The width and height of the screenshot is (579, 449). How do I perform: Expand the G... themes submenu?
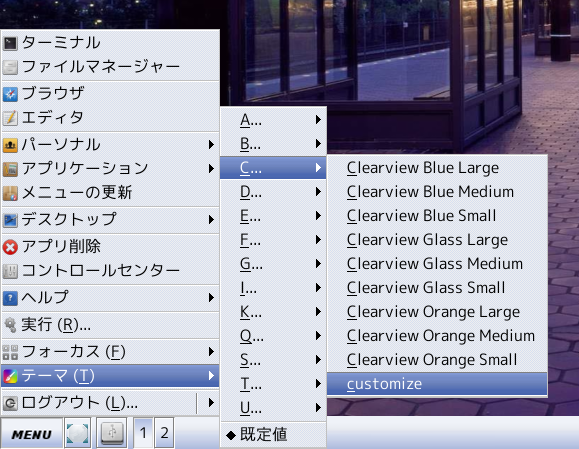[x=273, y=264]
